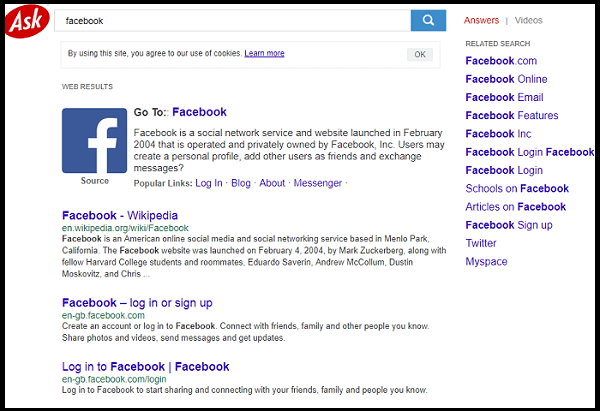Dismiss cookie notice with OK button
The width and height of the screenshot is (600, 411).
tap(420, 54)
